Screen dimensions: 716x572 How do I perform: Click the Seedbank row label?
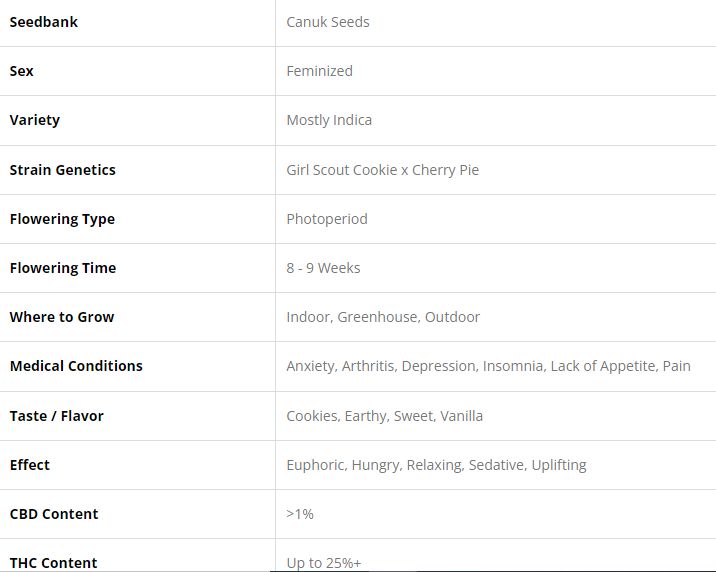click(44, 22)
